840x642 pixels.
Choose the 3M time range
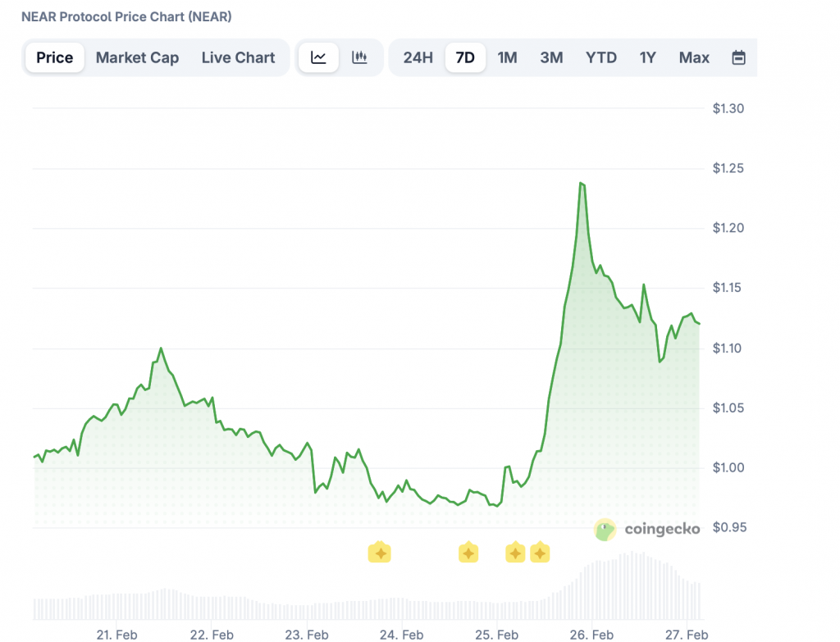click(x=551, y=57)
